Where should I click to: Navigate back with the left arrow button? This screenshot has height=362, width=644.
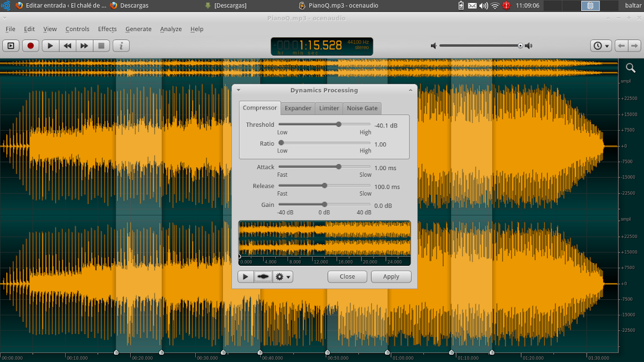pyautogui.click(x=622, y=46)
